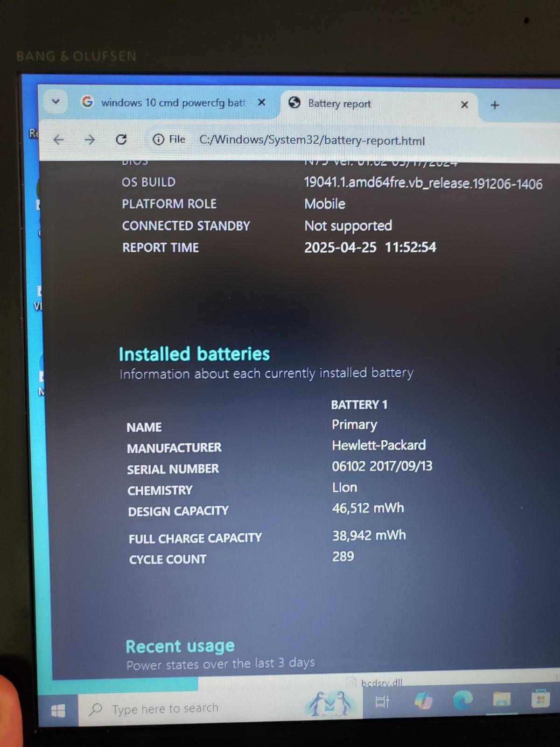Select the Recent usage heading
The image size is (560, 747).
point(180,646)
